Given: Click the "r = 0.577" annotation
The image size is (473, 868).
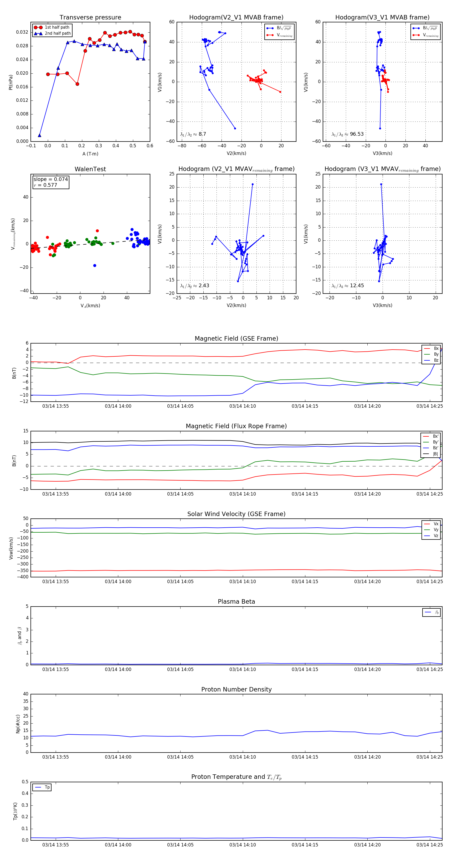Looking at the screenshot, I should 45,185.
